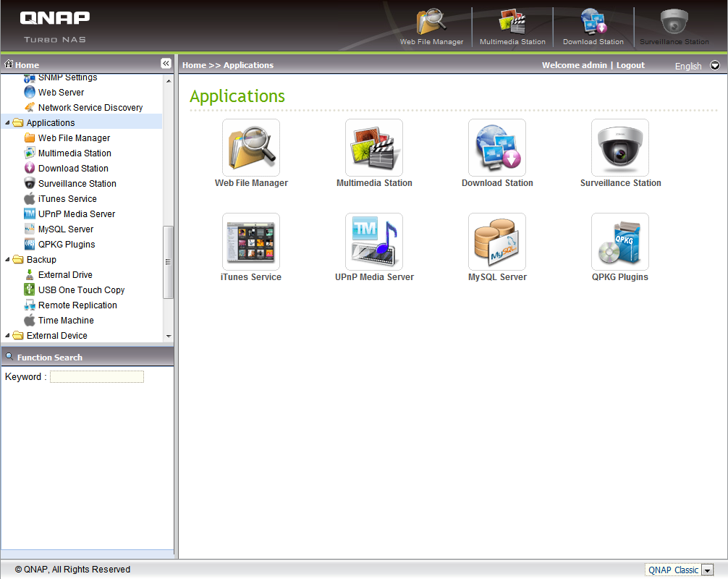Viewport: 728px width, 579px height.
Task: Click the Surveillance Station camera icon in tree
Action: pos(30,183)
